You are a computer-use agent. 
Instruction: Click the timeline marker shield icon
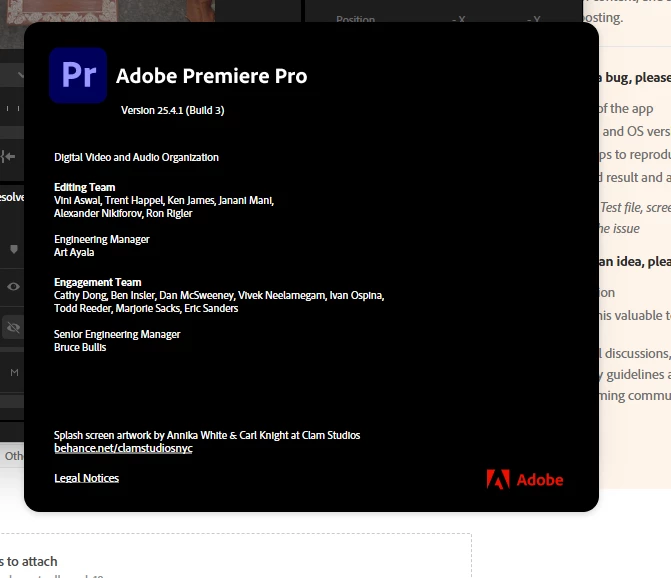[14, 249]
